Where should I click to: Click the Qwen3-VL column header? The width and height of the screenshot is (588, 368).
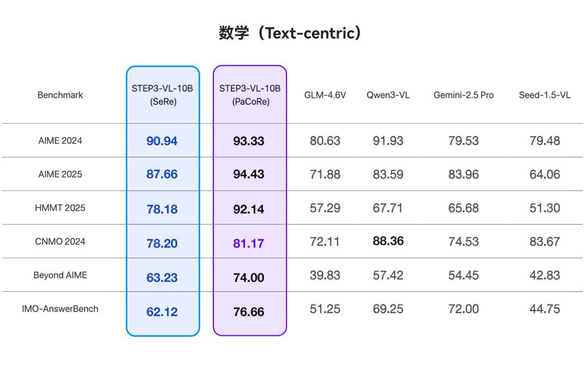pos(388,95)
